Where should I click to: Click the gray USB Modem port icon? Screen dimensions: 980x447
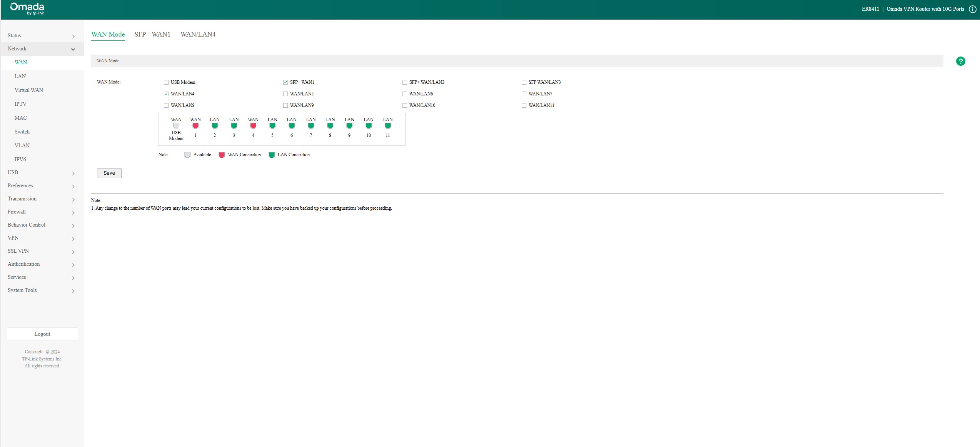click(x=176, y=125)
